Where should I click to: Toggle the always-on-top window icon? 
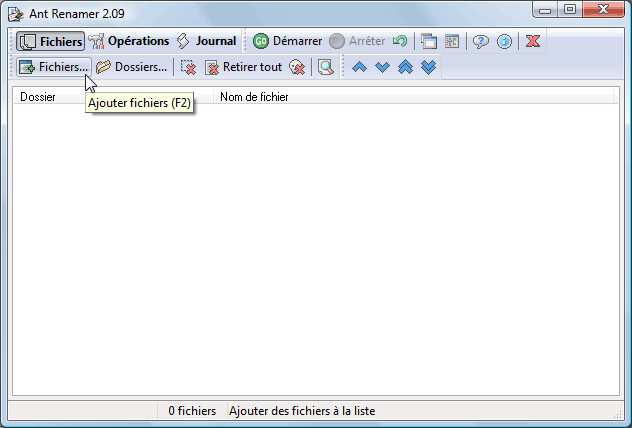(429, 41)
